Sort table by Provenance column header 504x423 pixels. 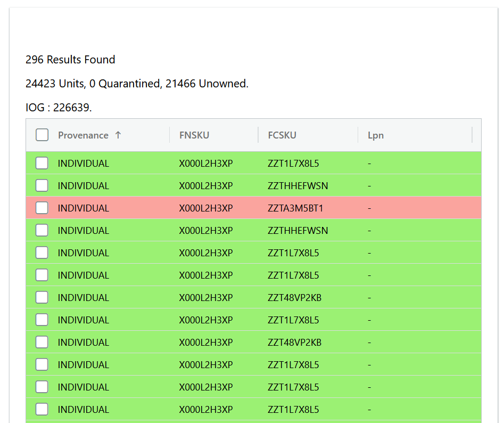click(83, 135)
